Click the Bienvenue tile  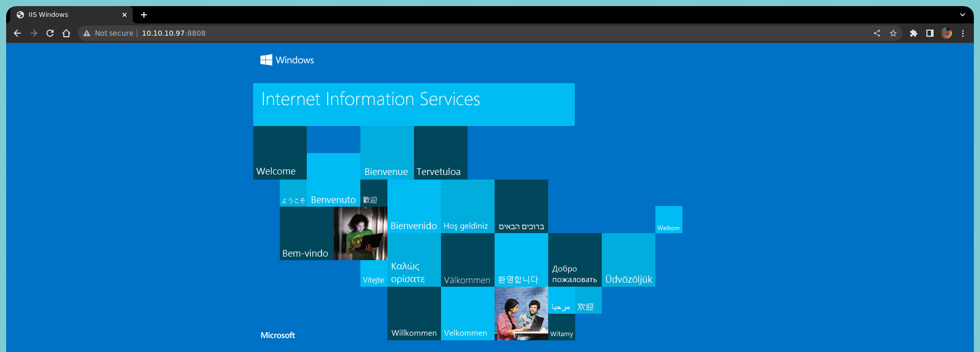[x=387, y=153]
